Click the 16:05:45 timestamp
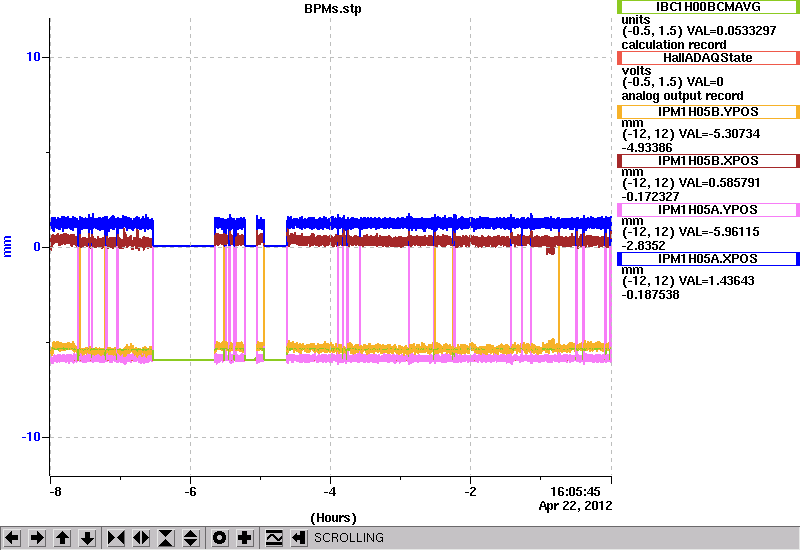 click(x=575, y=492)
